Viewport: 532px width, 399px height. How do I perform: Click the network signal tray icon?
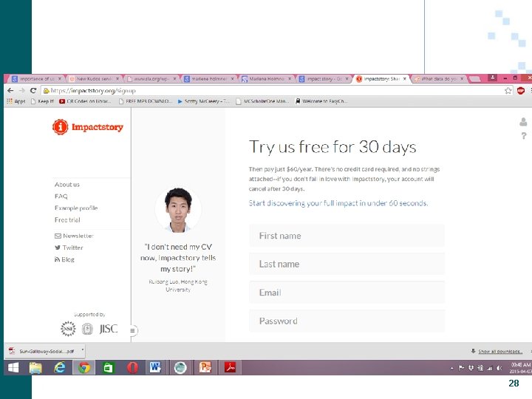(490, 368)
